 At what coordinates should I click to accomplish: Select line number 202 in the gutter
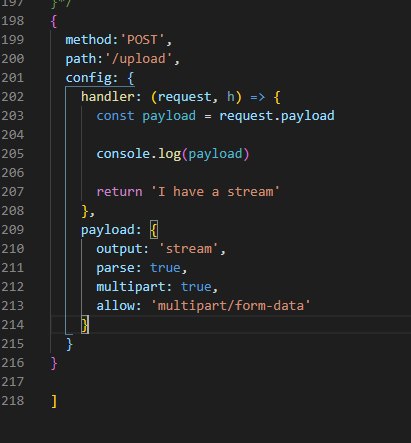(x=13, y=97)
